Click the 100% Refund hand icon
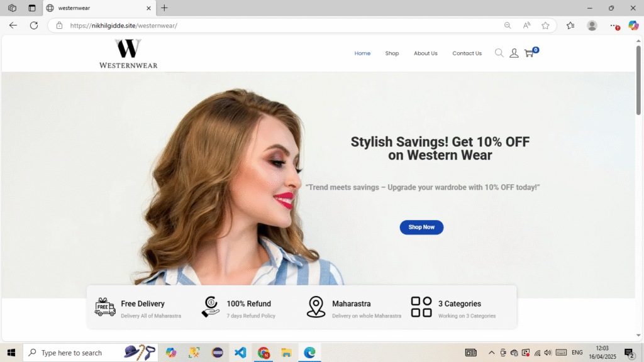The image size is (644, 362). 211,307
